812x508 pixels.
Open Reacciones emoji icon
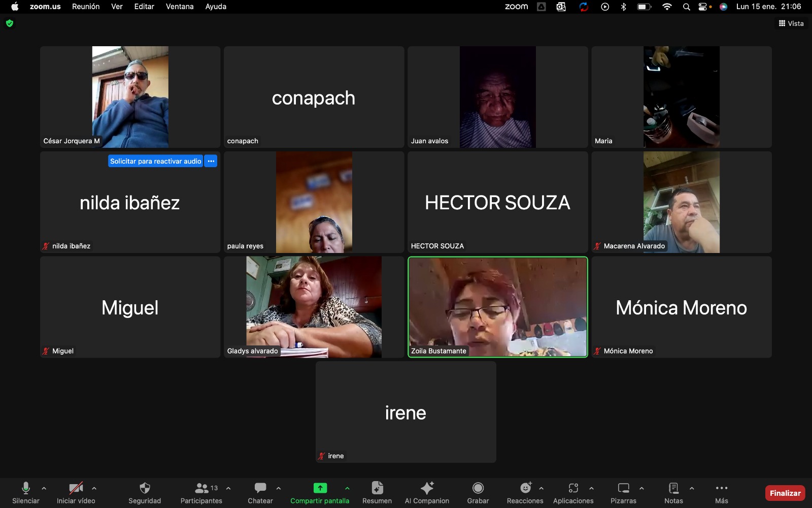(525, 489)
